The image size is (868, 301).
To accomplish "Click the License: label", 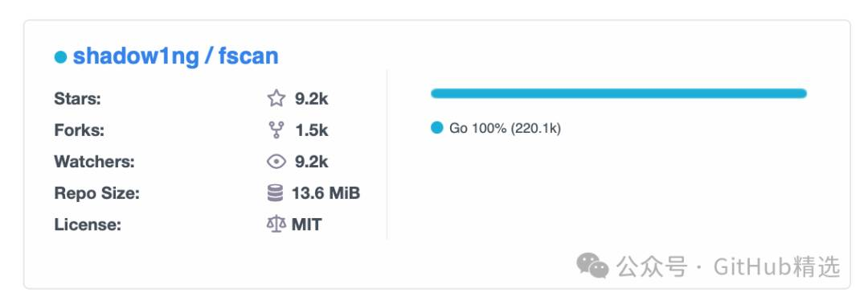I will click(88, 225).
